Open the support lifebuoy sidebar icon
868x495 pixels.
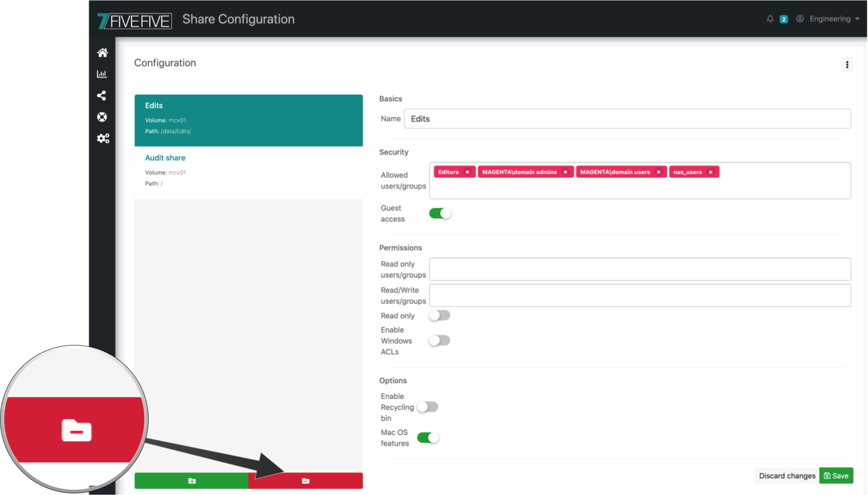pos(102,117)
